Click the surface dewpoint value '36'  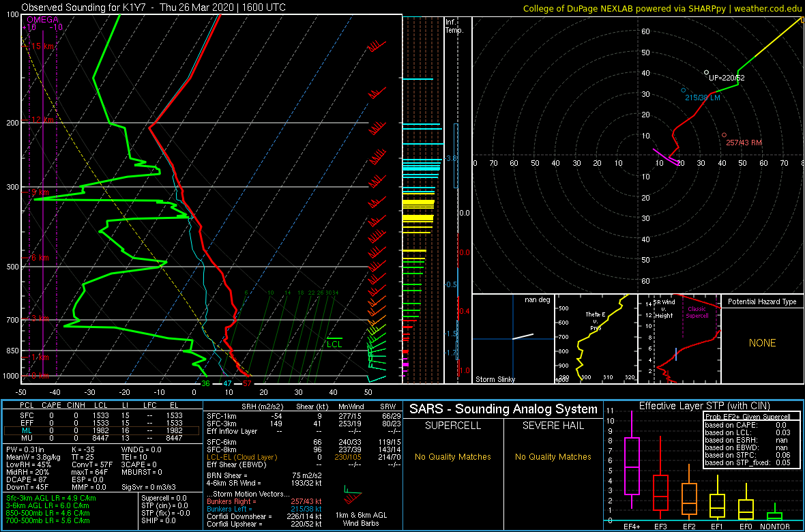tap(205, 383)
